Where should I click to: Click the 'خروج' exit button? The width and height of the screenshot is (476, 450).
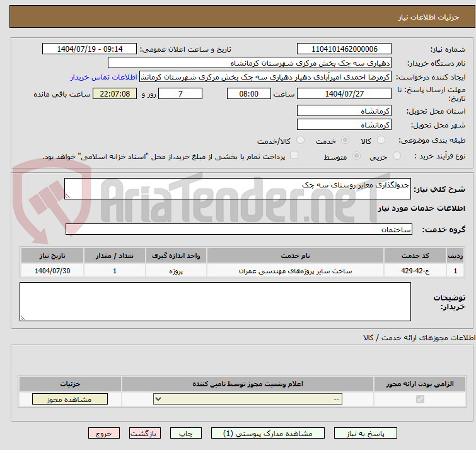104,434
